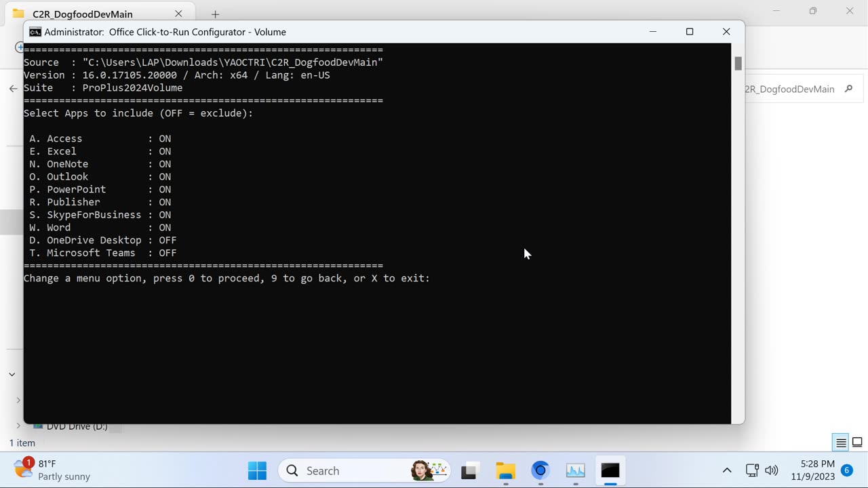This screenshot has width=868, height=488.
Task: Show hidden system tray icons
Action: 727,470
